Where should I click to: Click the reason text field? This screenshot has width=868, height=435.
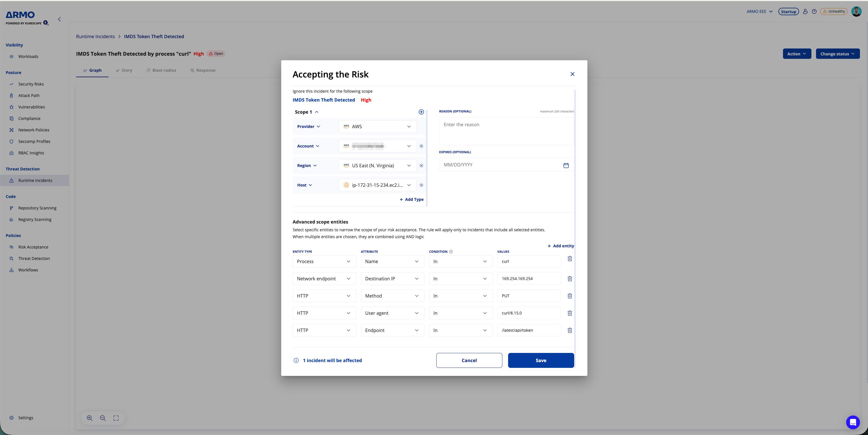coord(506,131)
